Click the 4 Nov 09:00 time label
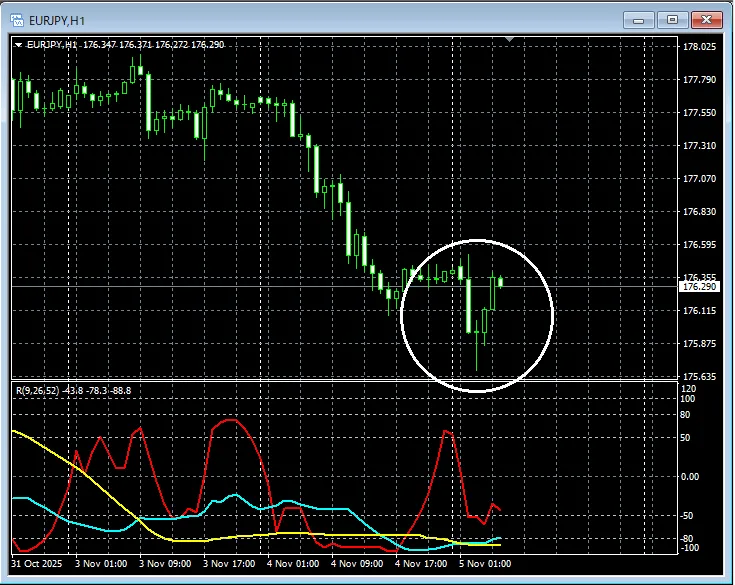735x585 pixels. tap(357, 563)
